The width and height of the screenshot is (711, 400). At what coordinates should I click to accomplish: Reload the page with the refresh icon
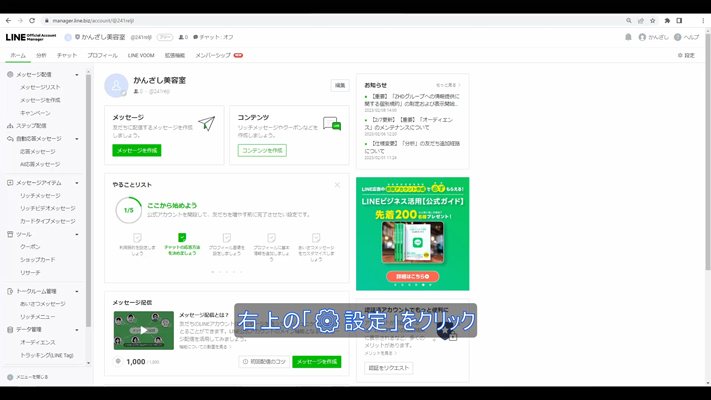click(32, 20)
